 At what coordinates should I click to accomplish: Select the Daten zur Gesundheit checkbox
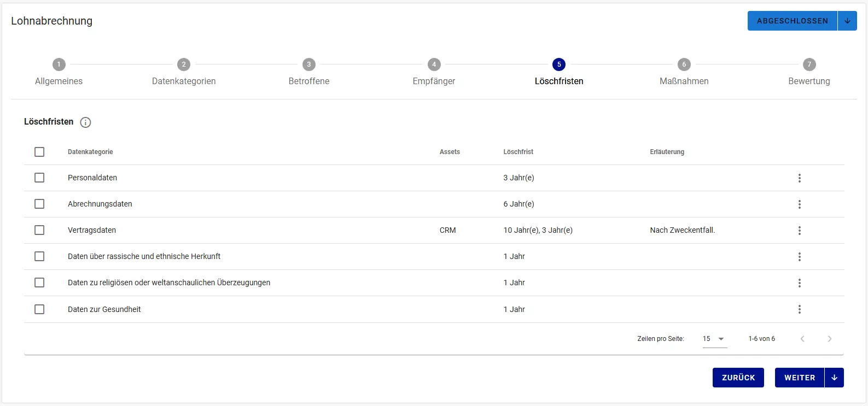coord(39,309)
